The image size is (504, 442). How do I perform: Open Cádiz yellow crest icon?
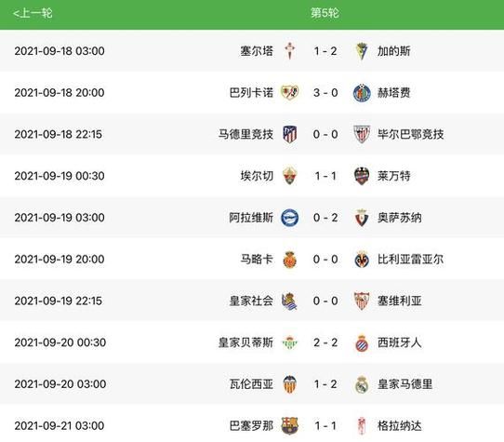point(362,51)
